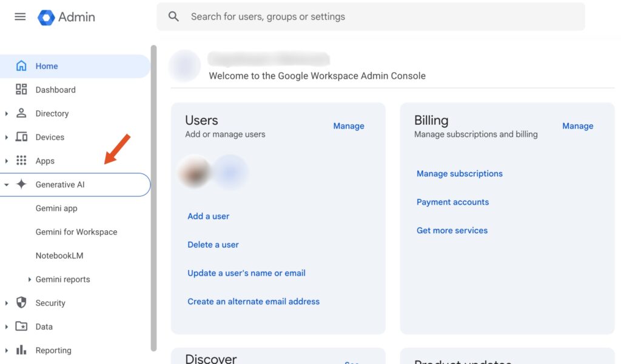Click the sidebar vertical scrollbar
The image size is (621, 364).
(153, 198)
